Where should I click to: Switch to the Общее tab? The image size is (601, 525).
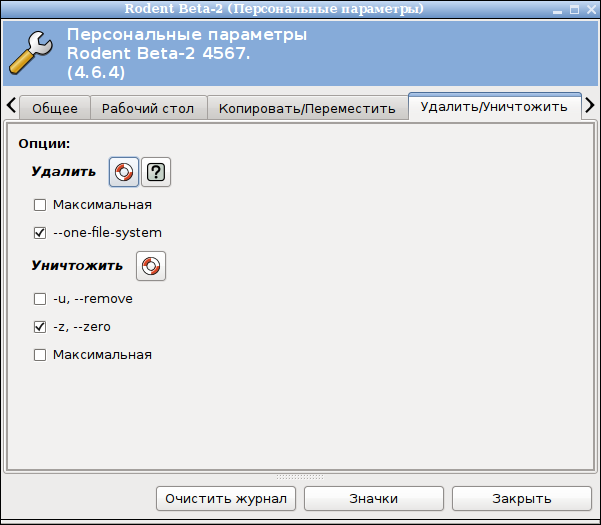tap(55, 108)
